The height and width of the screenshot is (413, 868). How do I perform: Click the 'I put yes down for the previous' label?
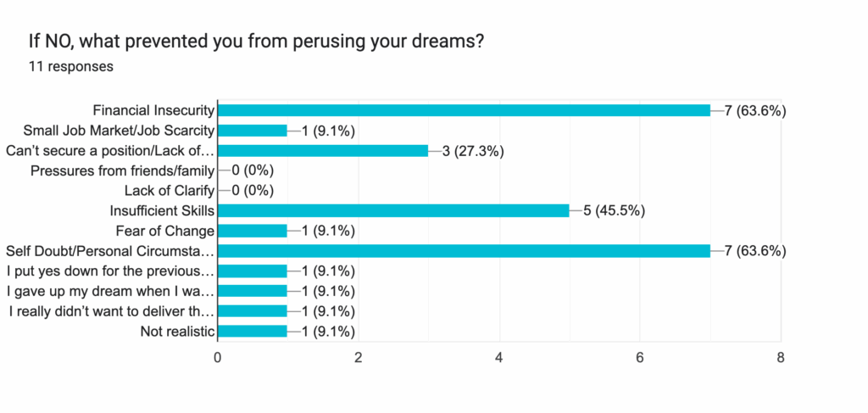click(110, 271)
